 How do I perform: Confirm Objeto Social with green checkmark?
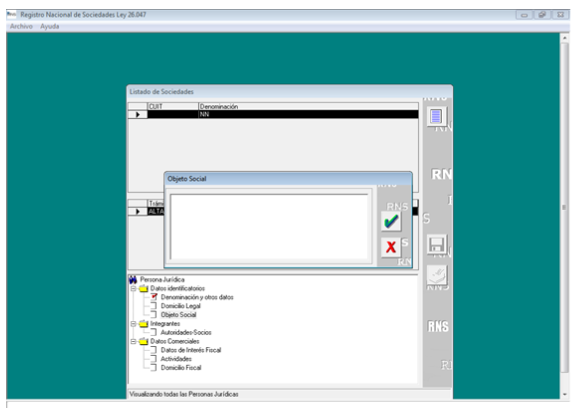[x=391, y=221]
